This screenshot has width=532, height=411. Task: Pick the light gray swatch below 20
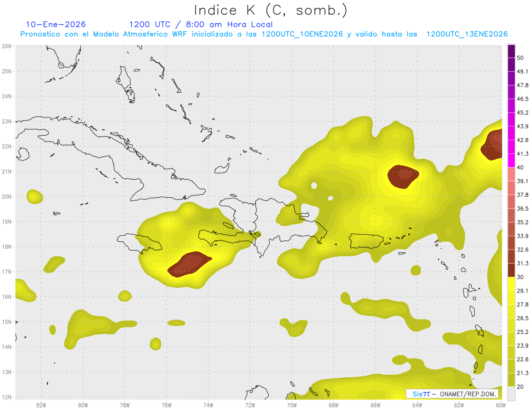[x=511, y=393]
